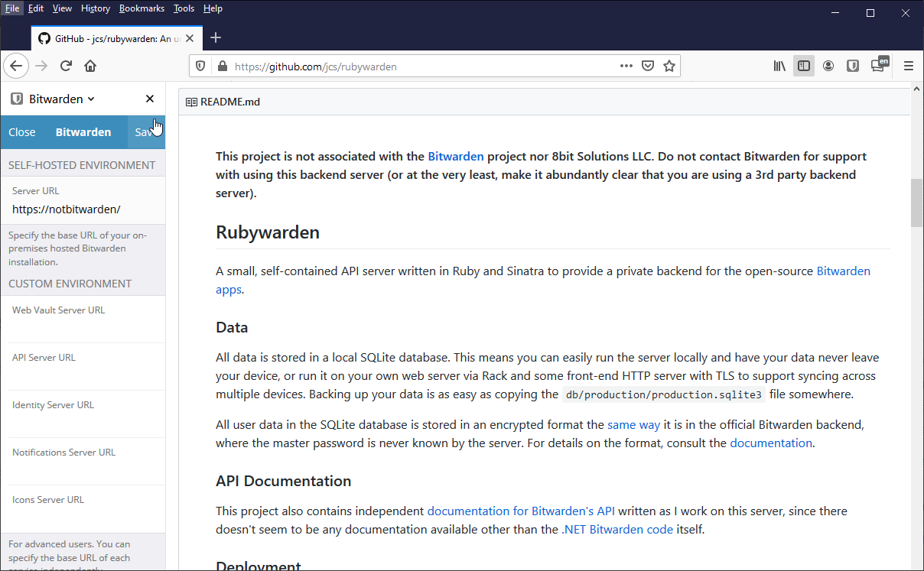This screenshot has height=571, width=924.
Task: Bookmark this page with the star
Action: point(669,66)
